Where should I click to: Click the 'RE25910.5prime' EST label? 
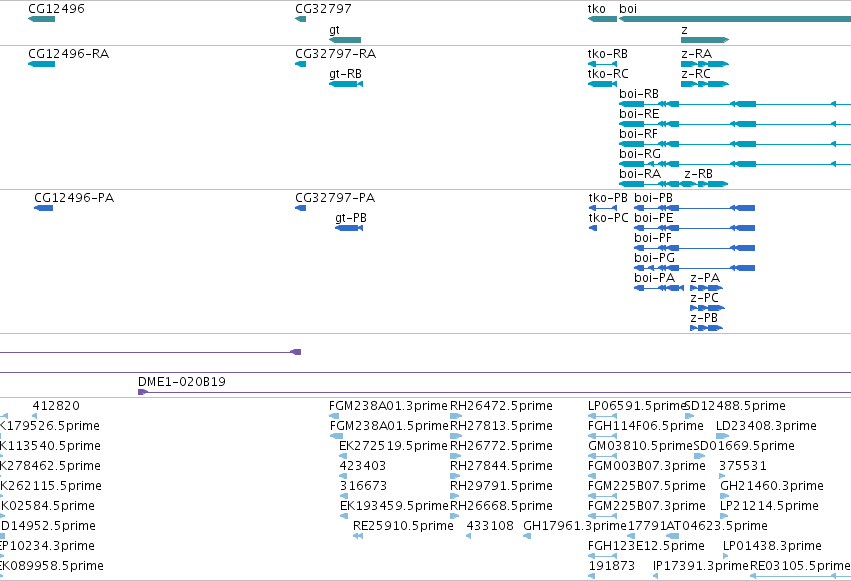coord(403,526)
